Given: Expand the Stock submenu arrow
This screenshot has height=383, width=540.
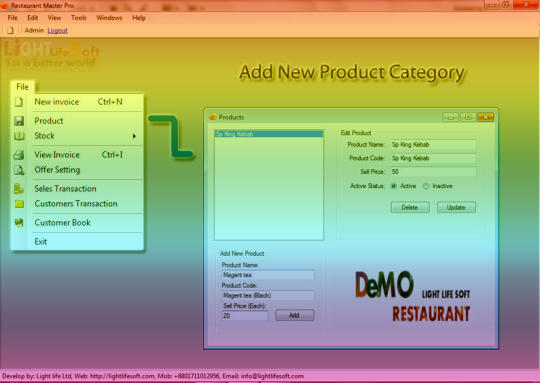Looking at the screenshot, I should 134,136.
